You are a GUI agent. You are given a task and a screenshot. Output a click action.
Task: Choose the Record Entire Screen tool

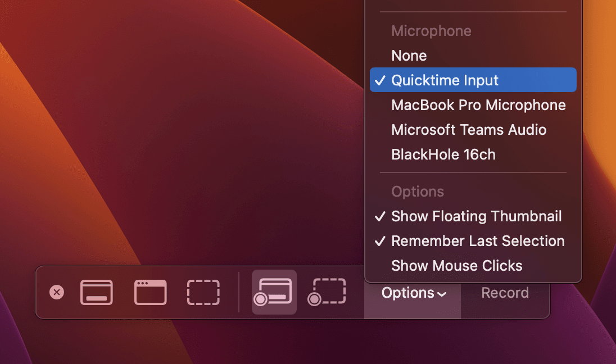[274, 292]
